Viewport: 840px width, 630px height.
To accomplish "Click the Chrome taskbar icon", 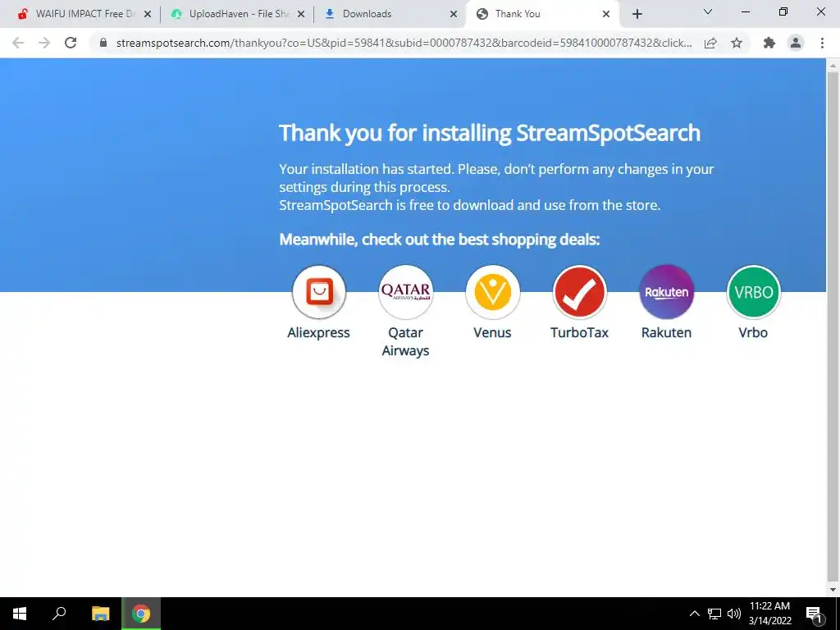I will click(141, 614).
